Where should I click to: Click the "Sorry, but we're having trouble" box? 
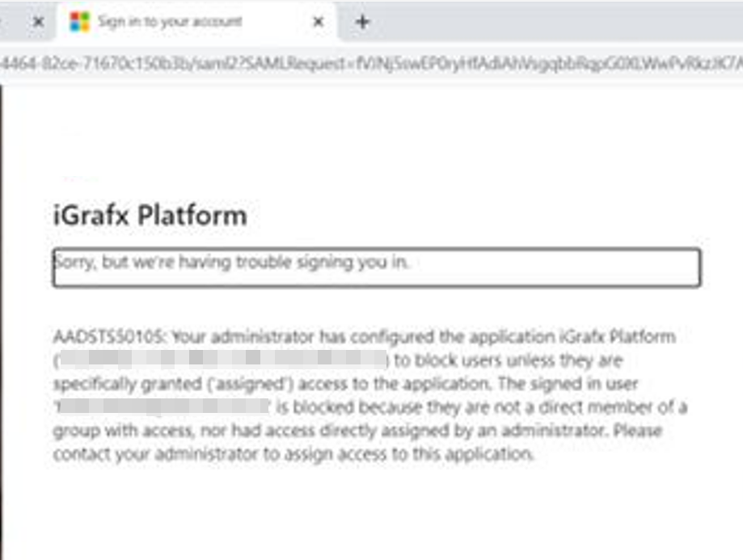pos(376,267)
